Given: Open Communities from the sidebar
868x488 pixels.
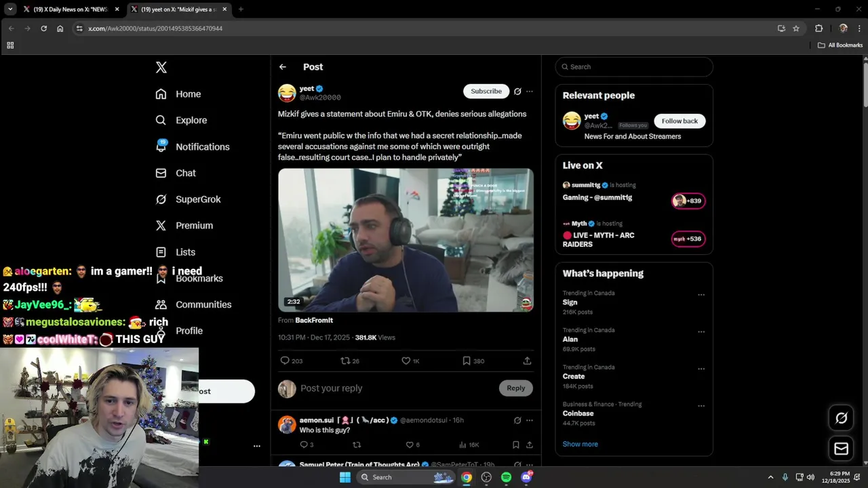Looking at the screenshot, I should pyautogui.click(x=193, y=304).
